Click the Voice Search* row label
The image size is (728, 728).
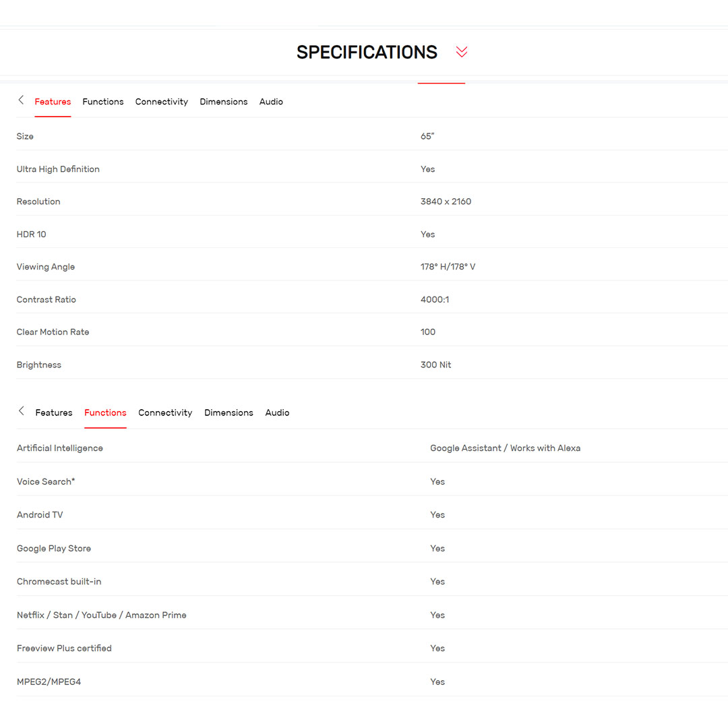pos(46,481)
